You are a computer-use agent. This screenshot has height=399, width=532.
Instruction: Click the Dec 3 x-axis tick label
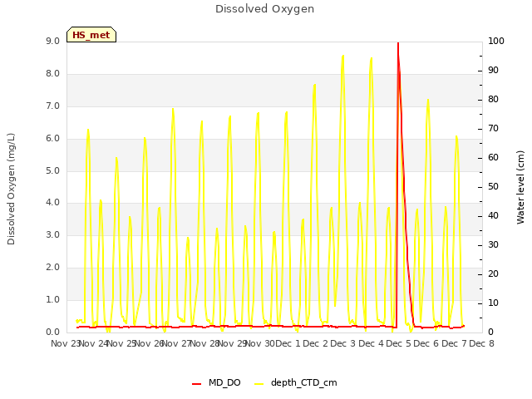(x=343, y=343)
